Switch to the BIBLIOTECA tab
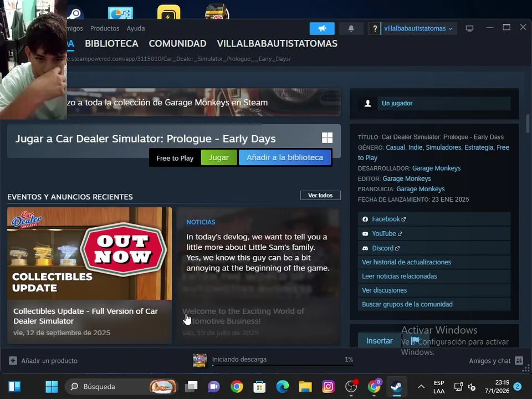The image size is (532, 399). click(111, 44)
